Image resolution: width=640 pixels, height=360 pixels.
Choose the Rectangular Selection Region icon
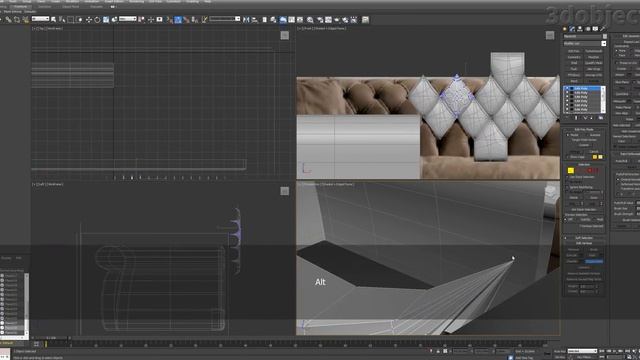click(x=71, y=20)
